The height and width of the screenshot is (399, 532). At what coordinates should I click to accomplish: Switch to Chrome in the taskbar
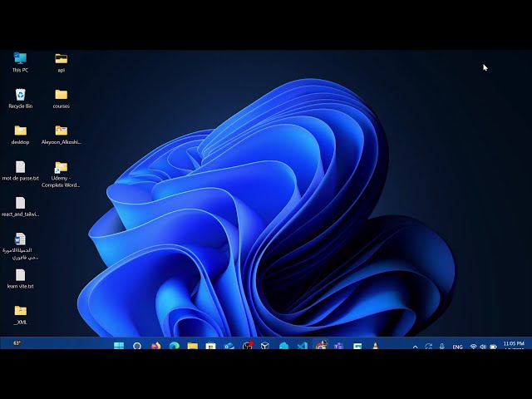coord(321,345)
